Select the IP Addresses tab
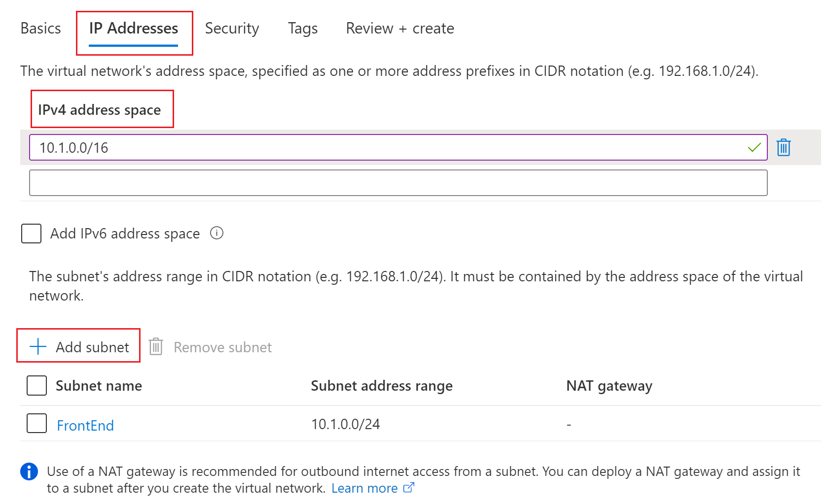827x504 pixels. (134, 29)
